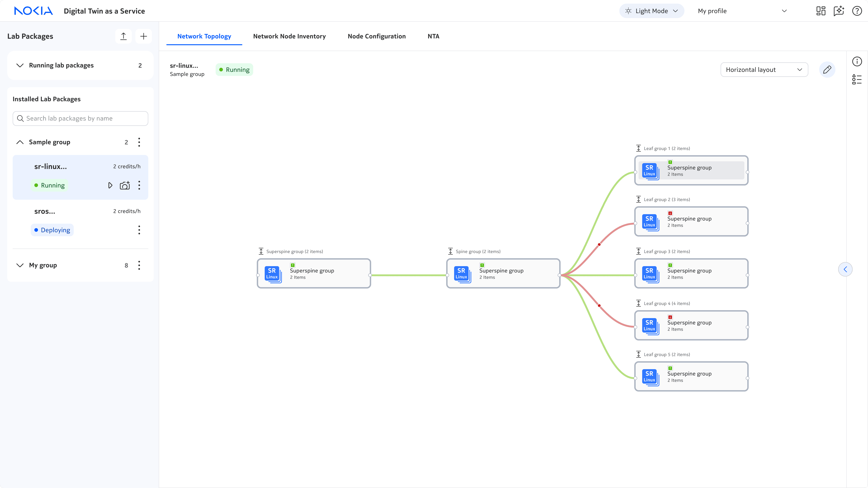Open the legend list icon in right sidebar

coord(857,80)
